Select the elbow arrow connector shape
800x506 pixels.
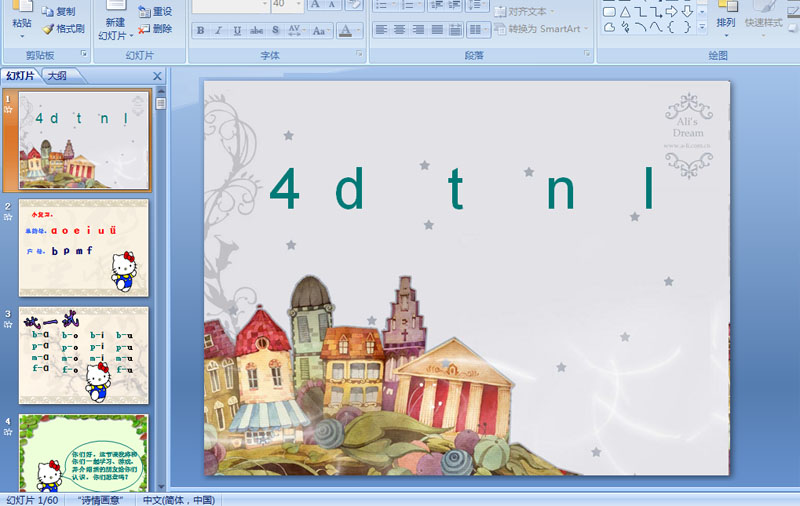[656, 11]
